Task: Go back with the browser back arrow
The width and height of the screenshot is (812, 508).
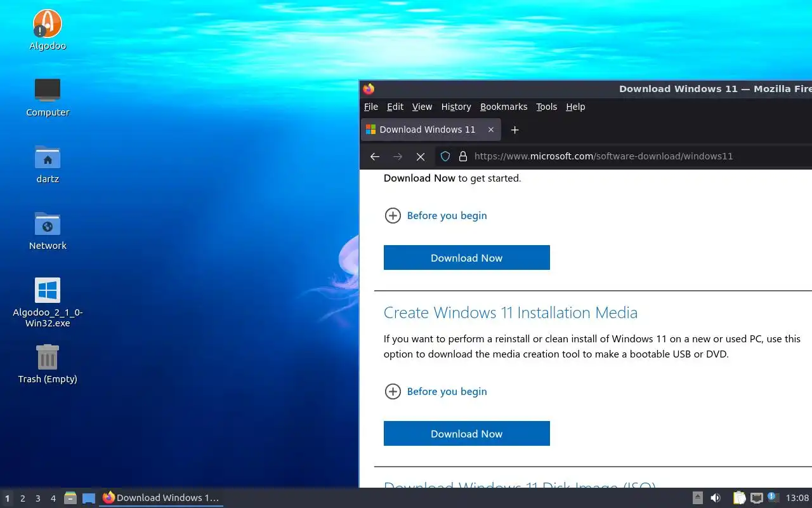Action: click(375, 156)
